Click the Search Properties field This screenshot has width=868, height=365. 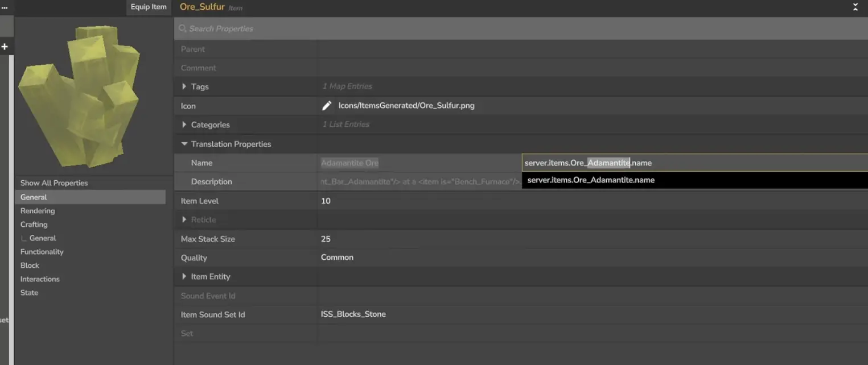[512, 28]
